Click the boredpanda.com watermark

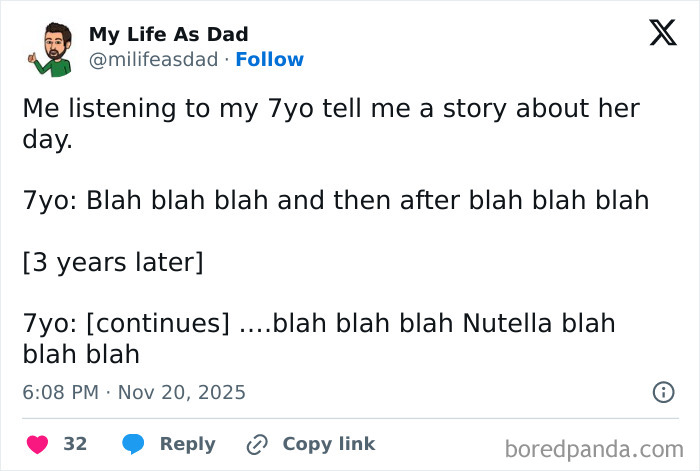597,447
